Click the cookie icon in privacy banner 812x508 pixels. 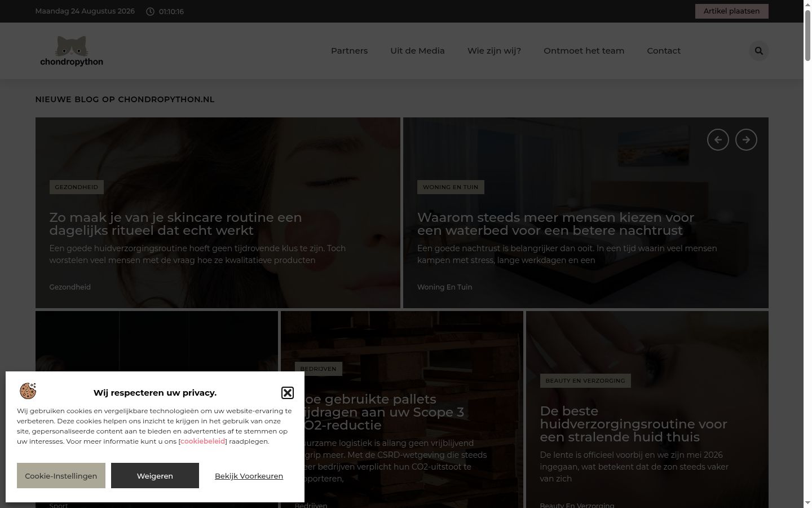pyautogui.click(x=28, y=391)
